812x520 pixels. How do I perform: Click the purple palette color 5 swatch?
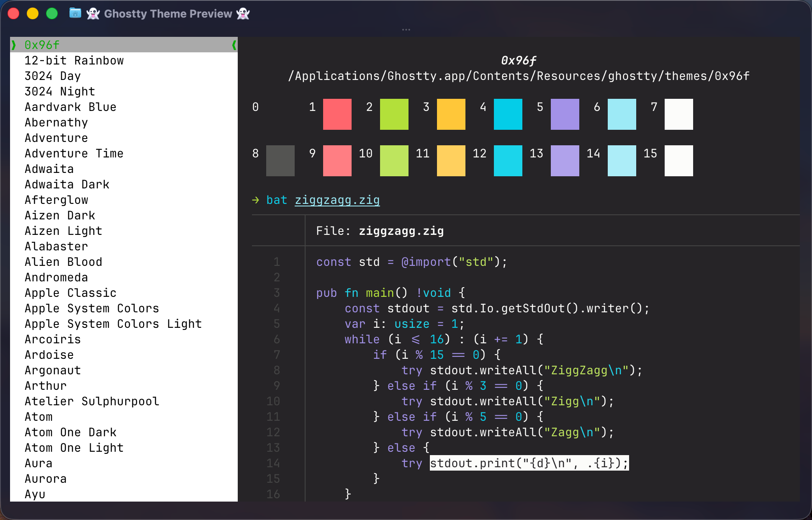click(565, 114)
